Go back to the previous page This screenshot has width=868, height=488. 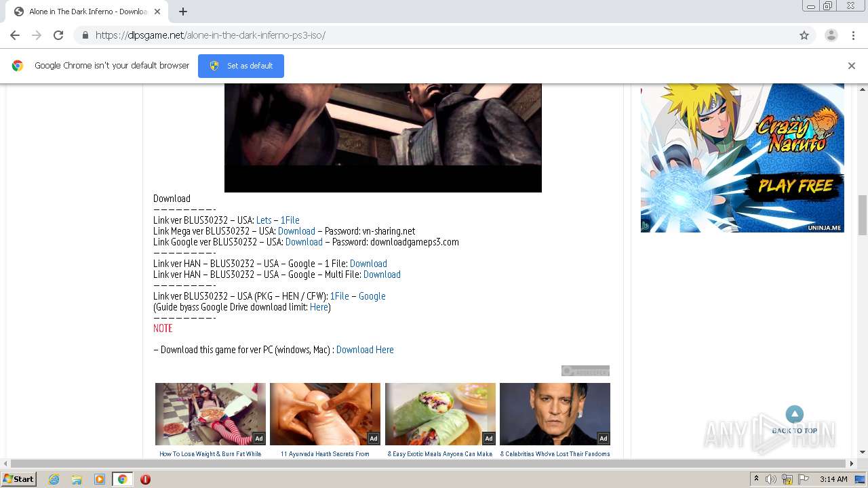[15, 35]
